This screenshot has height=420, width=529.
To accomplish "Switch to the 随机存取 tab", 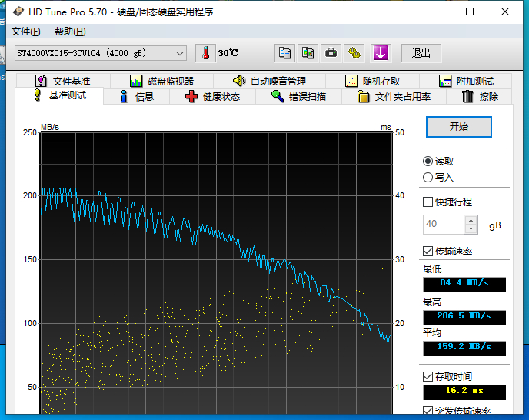I will 372,81.
